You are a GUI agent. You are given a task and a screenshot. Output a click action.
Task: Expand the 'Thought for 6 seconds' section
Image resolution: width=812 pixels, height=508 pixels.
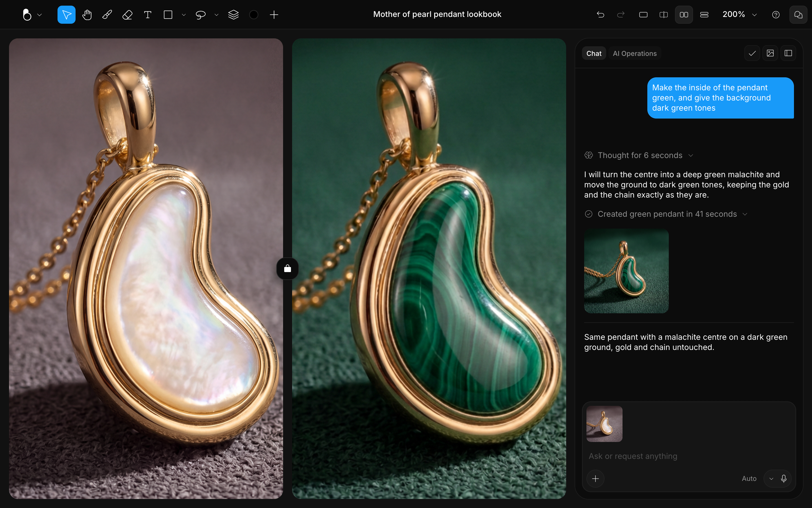(639, 155)
